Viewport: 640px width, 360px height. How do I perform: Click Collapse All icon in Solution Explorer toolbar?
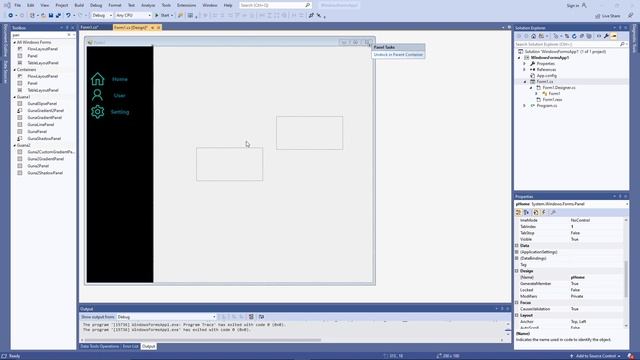click(x=582, y=36)
